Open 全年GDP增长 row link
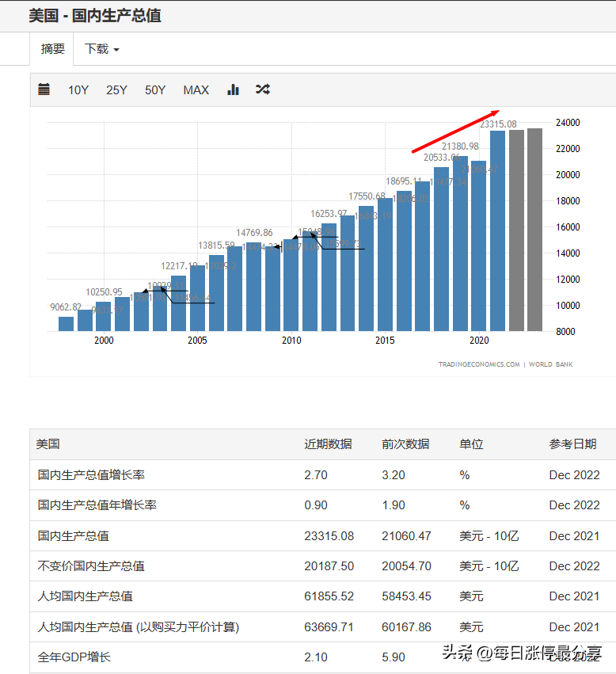This screenshot has width=616, height=674. pos(74,657)
